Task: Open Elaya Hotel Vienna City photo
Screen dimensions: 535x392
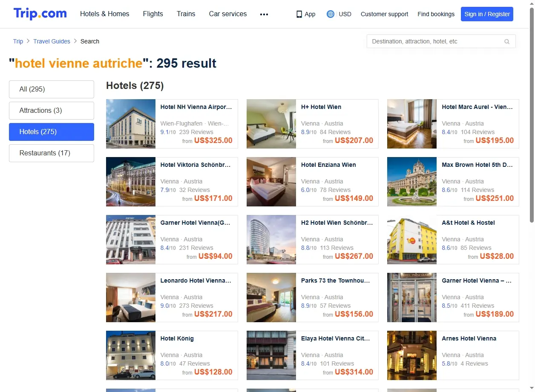Action: pos(271,355)
